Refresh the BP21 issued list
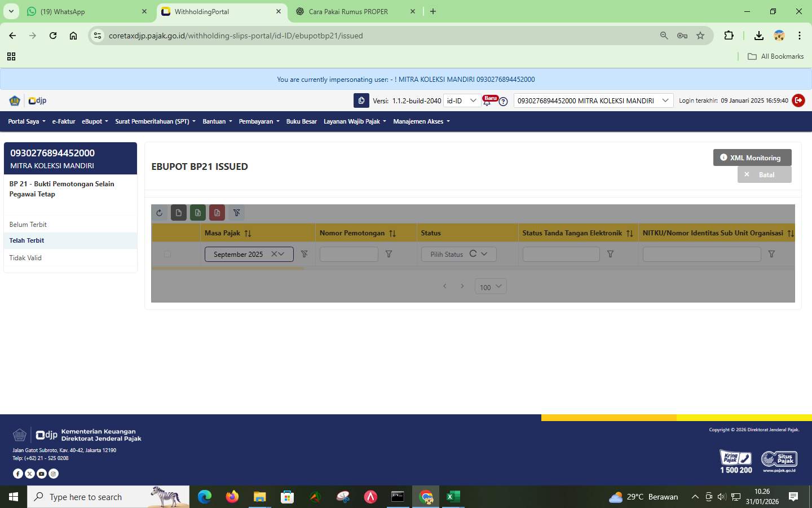Viewport: 812px width, 508px height. point(160,213)
